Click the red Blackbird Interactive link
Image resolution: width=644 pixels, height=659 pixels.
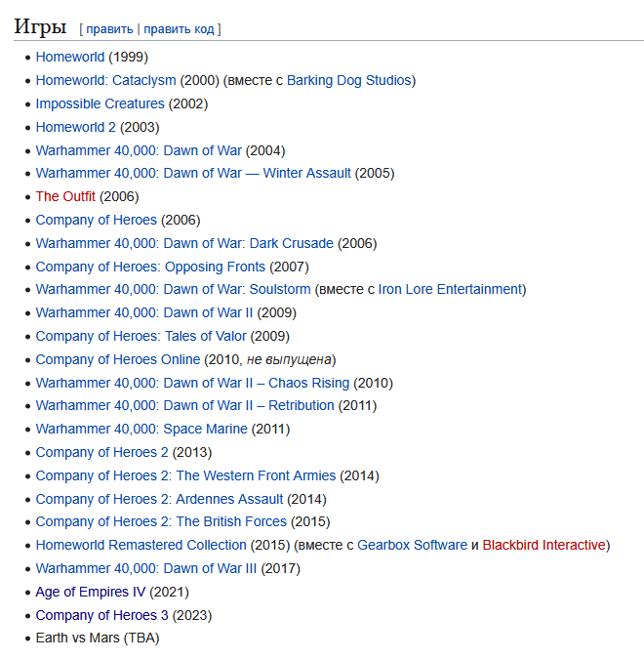pos(544,546)
